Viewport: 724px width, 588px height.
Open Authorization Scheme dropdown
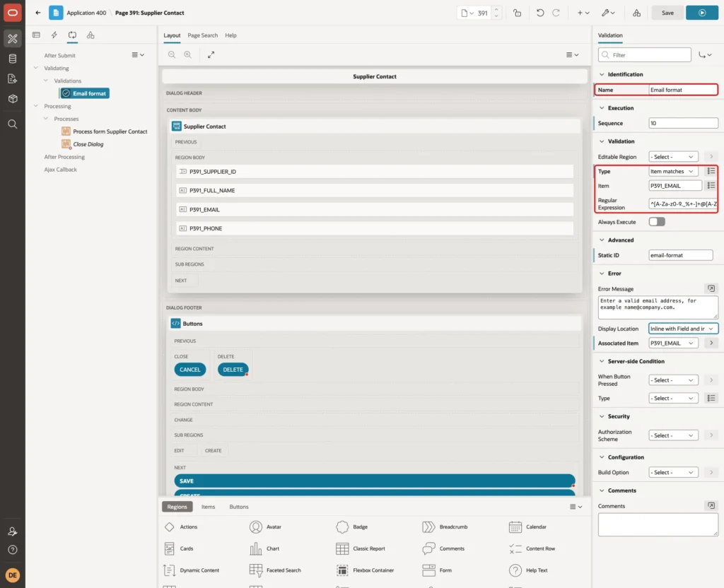click(673, 435)
